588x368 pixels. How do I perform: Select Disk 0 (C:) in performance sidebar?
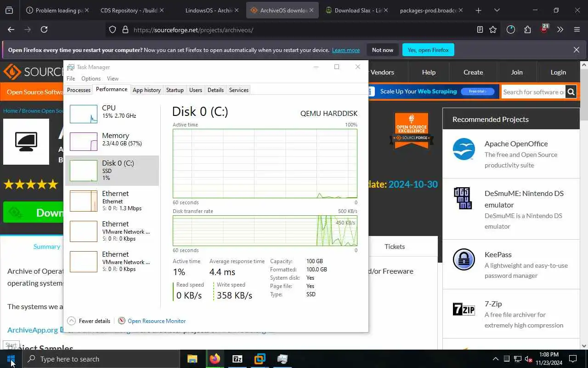point(112,170)
